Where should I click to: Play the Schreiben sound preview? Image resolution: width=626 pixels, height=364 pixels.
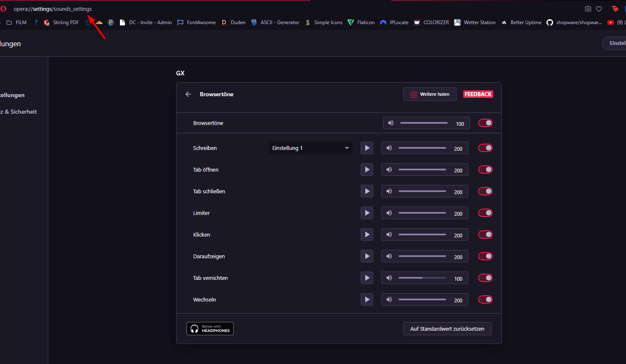point(367,148)
